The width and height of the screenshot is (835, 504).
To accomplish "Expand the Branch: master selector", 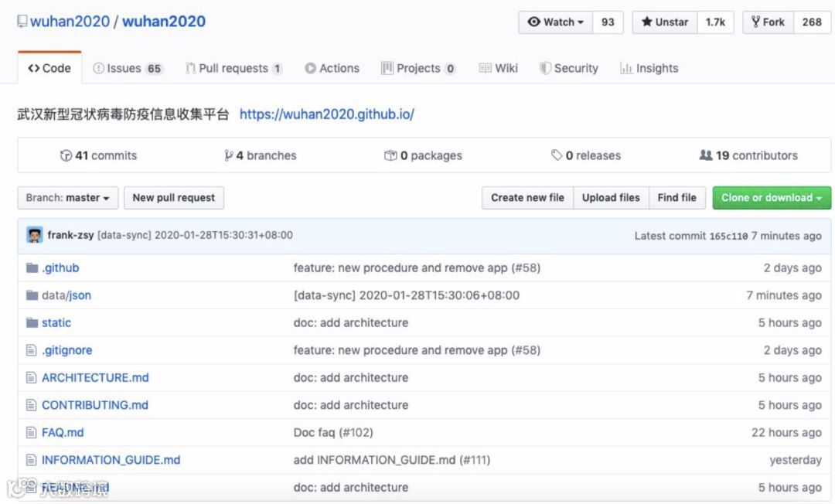I will [x=68, y=198].
